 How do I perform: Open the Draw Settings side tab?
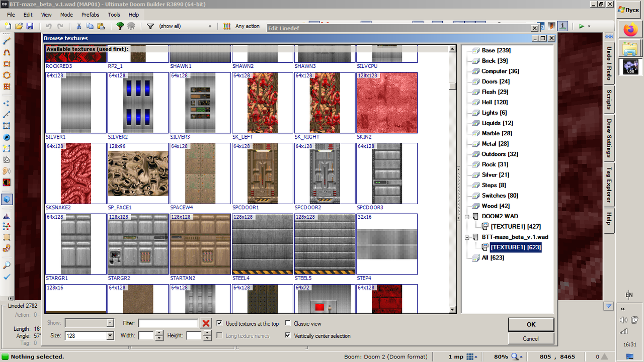609,138
